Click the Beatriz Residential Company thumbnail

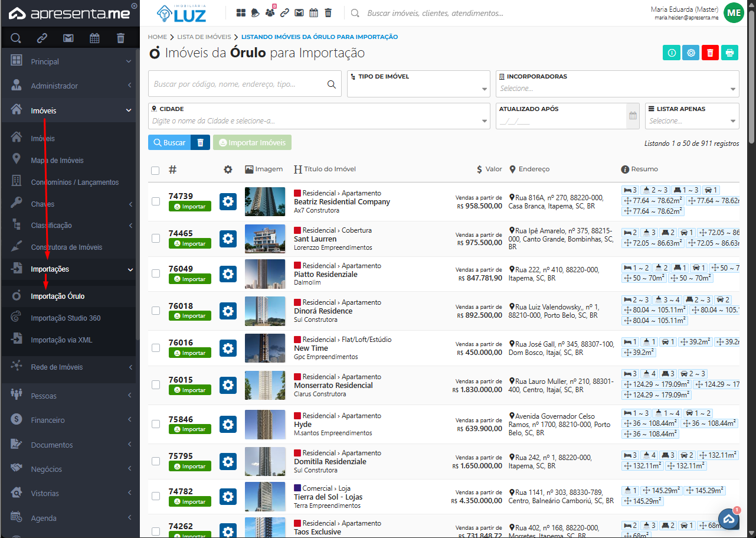[265, 201]
